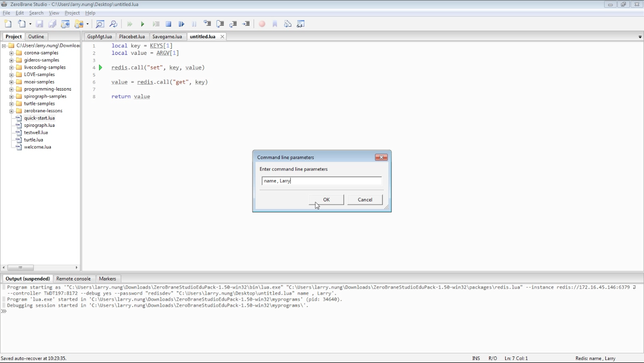Select welcome.lua in project tree
The height and width of the screenshot is (363, 644).
point(37,147)
